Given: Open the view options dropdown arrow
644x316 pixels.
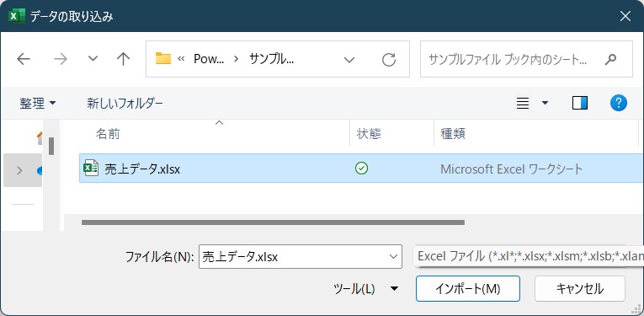Looking at the screenshot, I should (x=545, y=103).
